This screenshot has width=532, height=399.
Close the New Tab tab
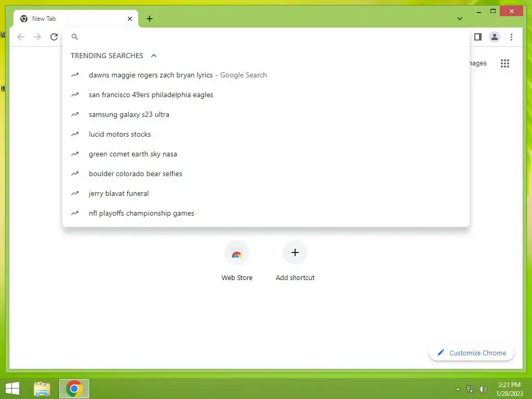click(129, 19)
